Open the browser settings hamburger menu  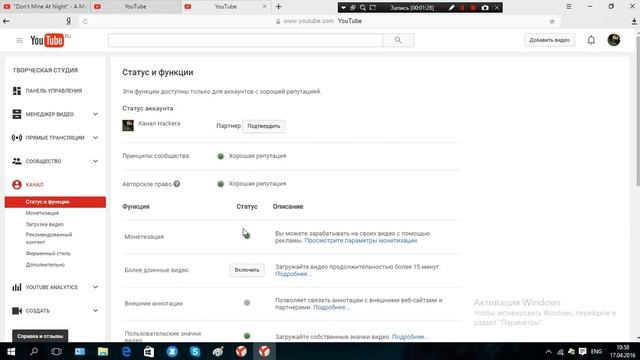(x=569, y=7)
